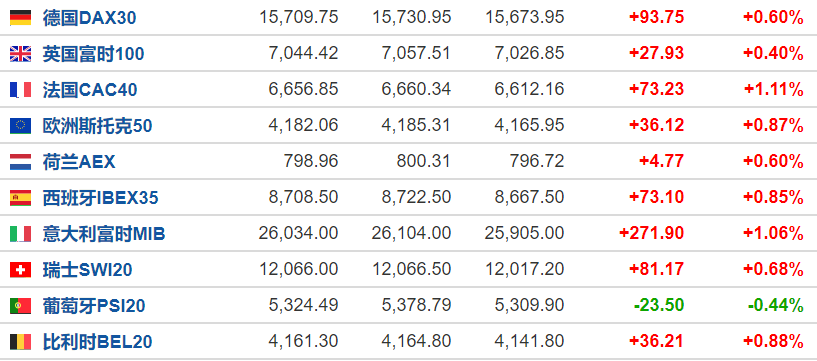Click the Belgian flag icon

point(20,341)
